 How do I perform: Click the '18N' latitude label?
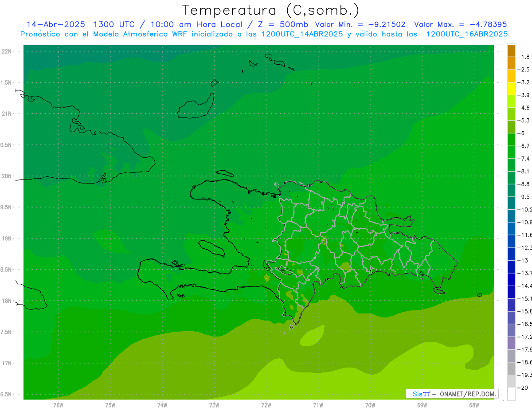[x=6, y=301]
